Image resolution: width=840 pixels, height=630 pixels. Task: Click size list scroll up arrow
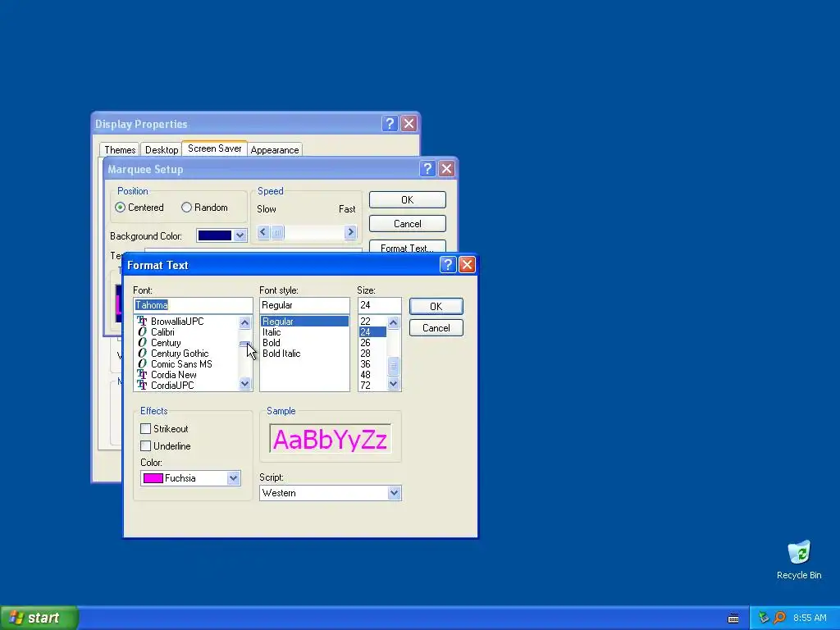click(x=393, y=322)
